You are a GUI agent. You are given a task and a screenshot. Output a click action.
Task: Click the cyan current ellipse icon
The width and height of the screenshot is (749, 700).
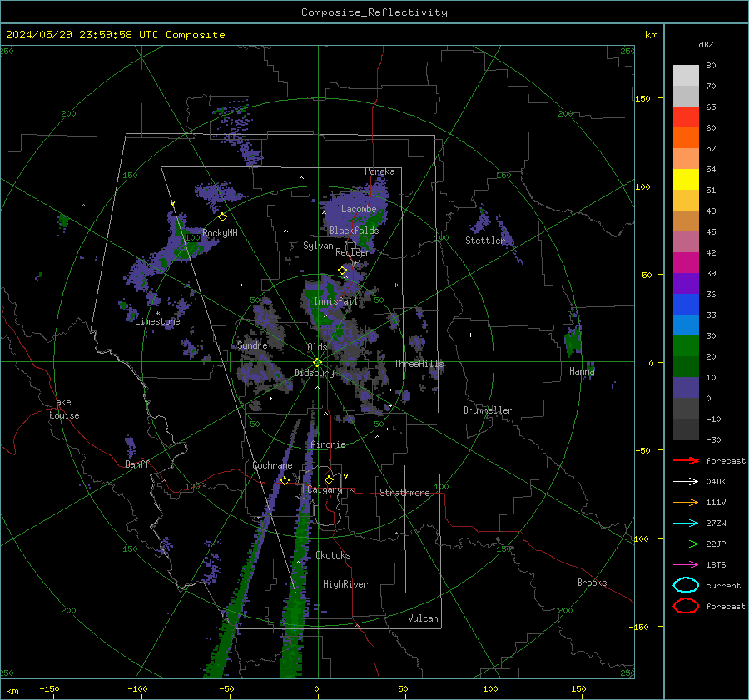(x=686, y=585)
